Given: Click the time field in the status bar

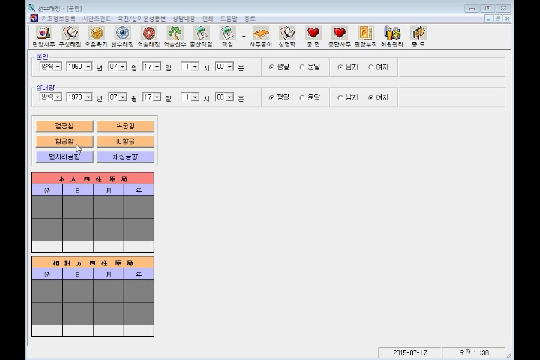Looking at the screenshot, I should (x=474, y=353).
